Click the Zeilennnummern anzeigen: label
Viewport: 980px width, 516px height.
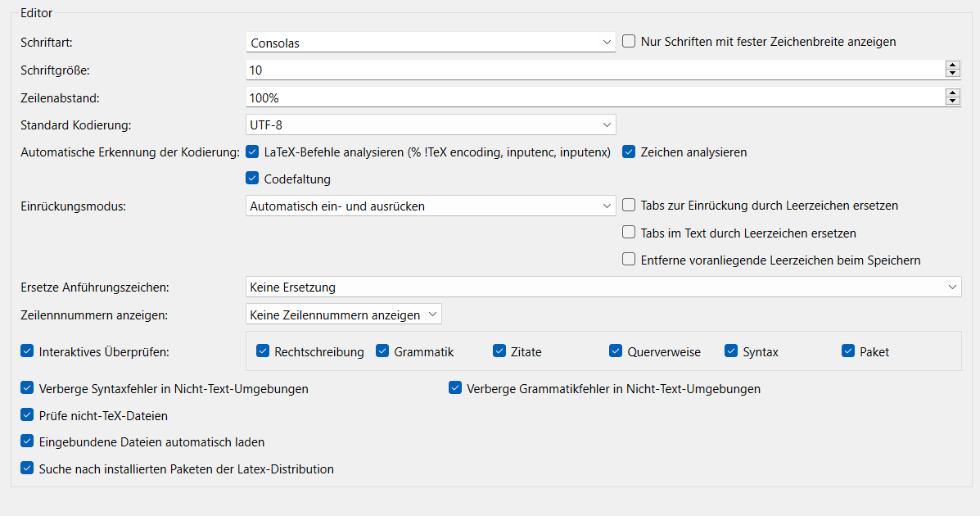point(94,315)
